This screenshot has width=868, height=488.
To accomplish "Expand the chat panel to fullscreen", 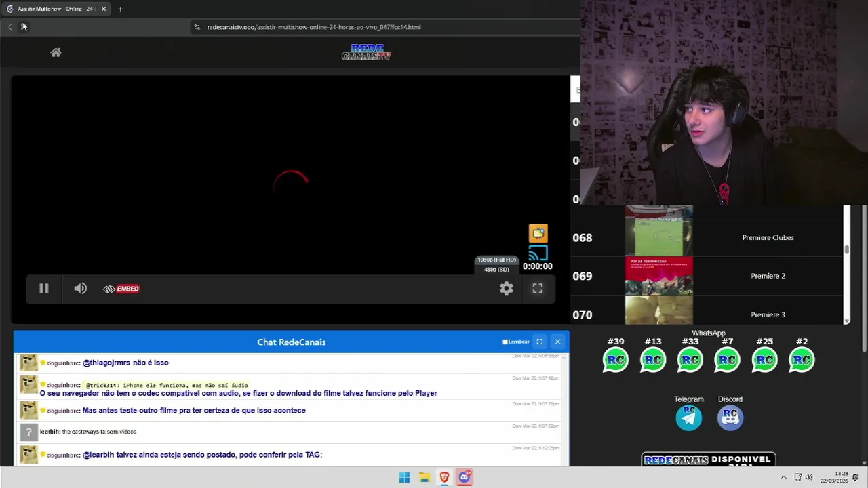I will (x=540, y=342).
